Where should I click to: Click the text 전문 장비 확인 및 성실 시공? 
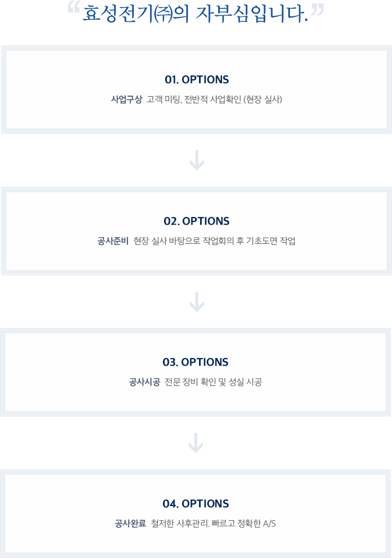[213, 382]
